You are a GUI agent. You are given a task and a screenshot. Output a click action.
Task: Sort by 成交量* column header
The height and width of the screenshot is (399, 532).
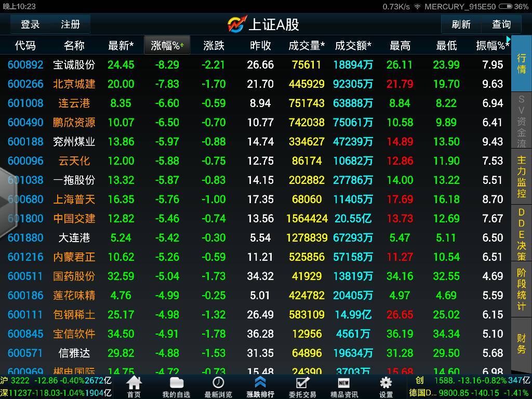click(x=307, y=45)
